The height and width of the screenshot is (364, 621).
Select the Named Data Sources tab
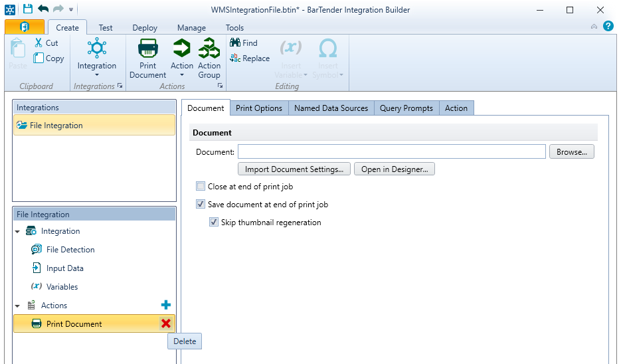tap(331, 108)
